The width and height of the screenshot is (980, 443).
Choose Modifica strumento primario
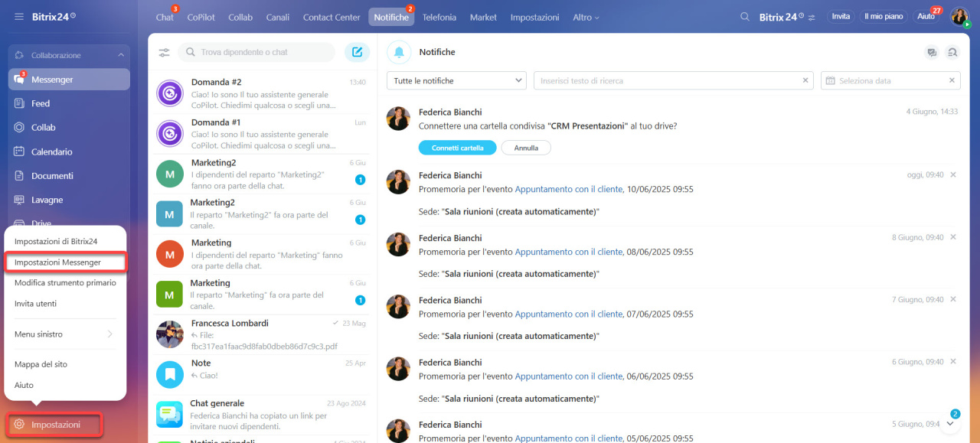65,282
